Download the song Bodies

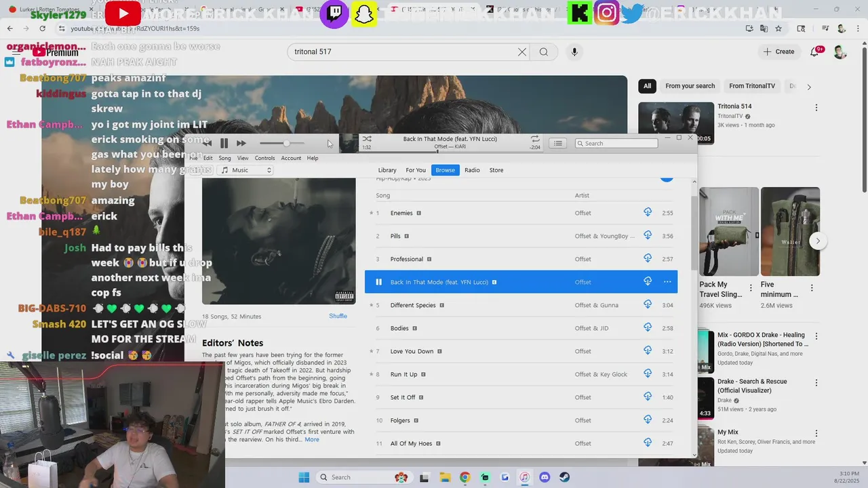[x=648, y=327]
